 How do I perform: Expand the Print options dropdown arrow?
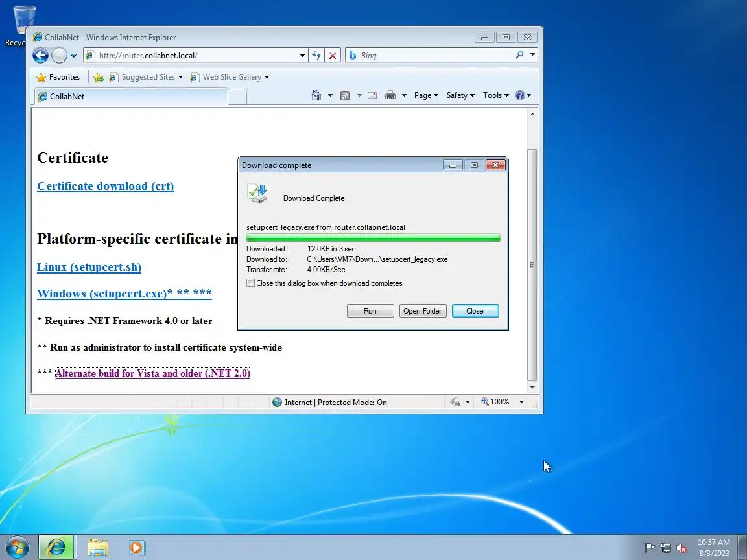(x=404, y=95)
